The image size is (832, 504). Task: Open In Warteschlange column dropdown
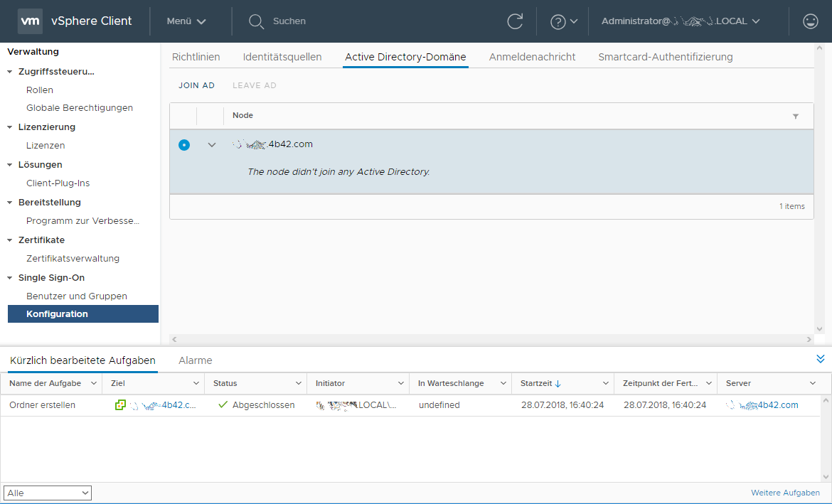coord(503,384)
